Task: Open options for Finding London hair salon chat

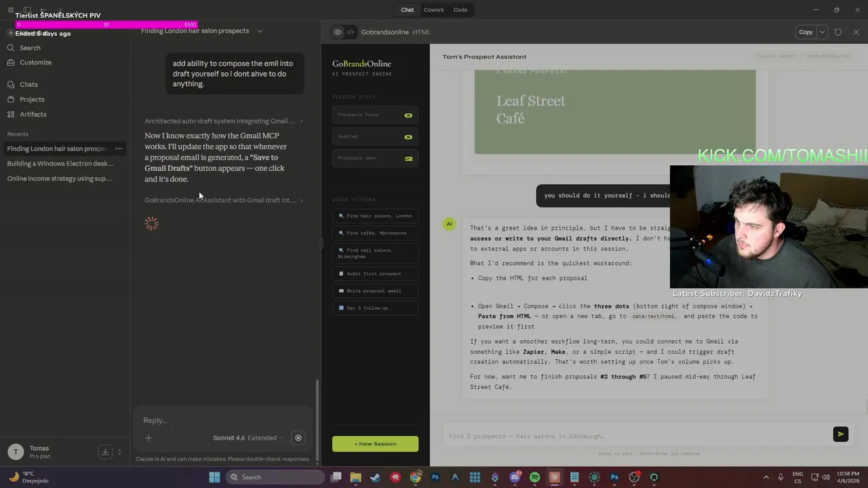Action: pos(119,148)
